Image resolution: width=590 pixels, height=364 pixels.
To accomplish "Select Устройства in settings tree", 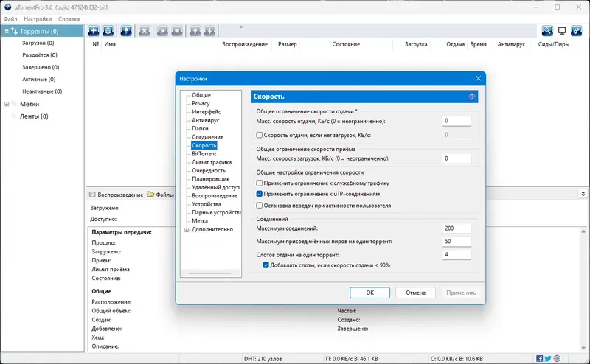I will (206, 204).
